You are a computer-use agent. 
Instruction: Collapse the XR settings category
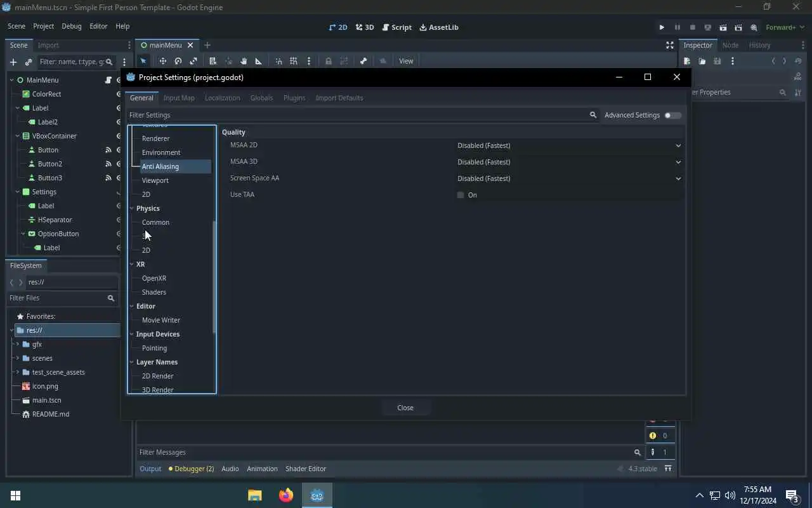pyautogui.click(x=132, y=264)
